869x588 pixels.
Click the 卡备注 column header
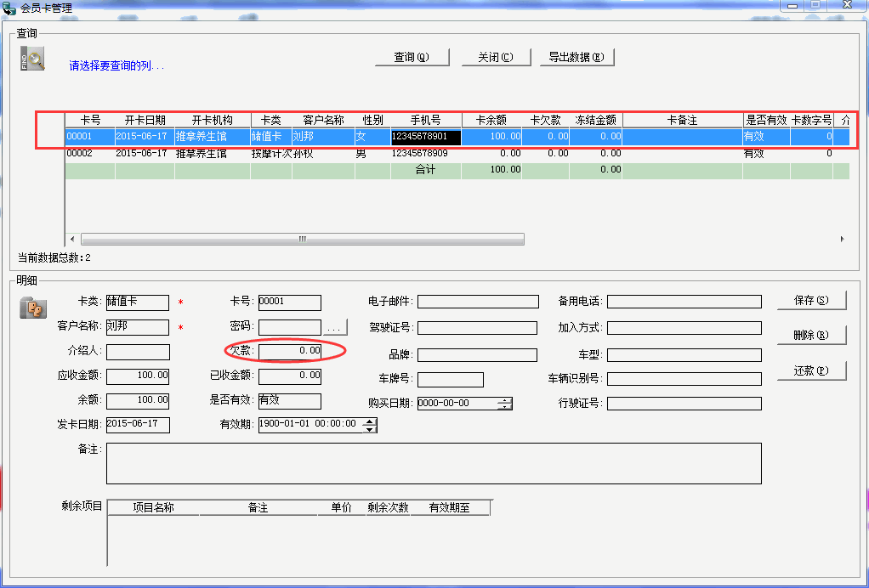pyautogui.click(x=683, y=120)
